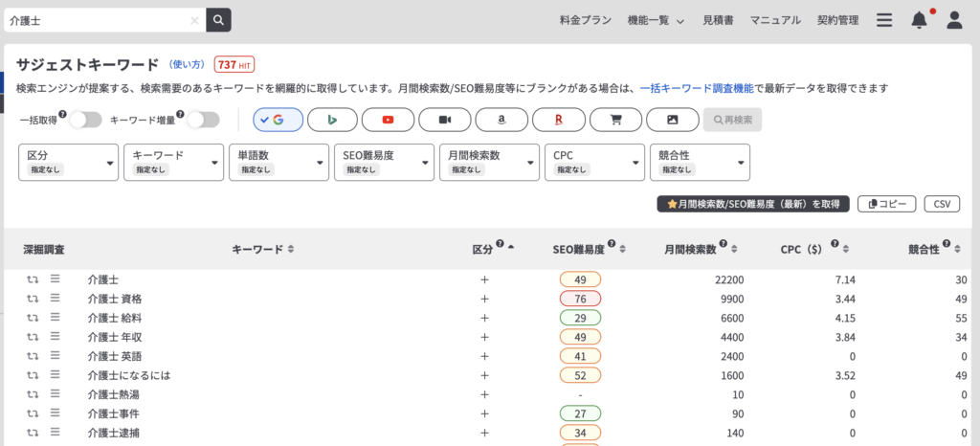Deselect the Google search engine toggle
980x446 pixels.
(278, 120)
